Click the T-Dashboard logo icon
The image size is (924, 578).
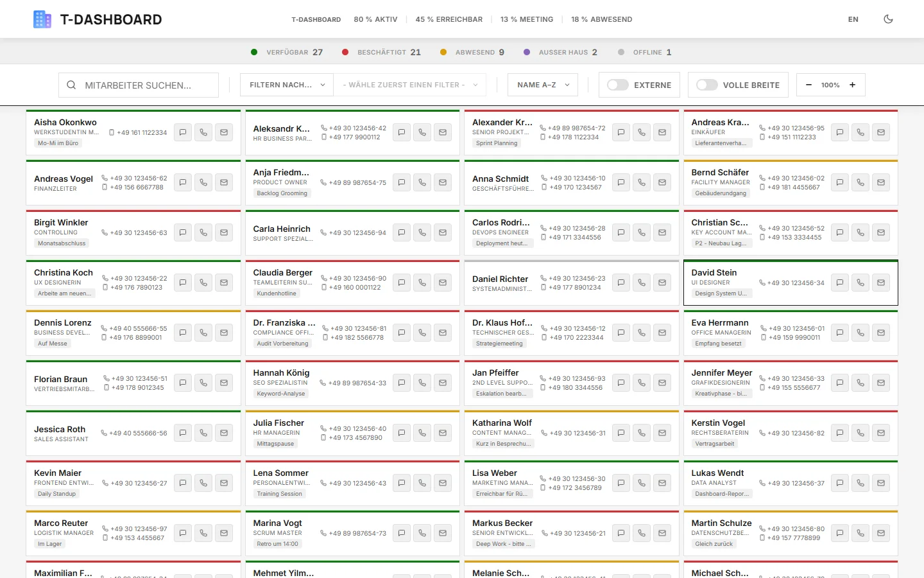pos(42,19)
